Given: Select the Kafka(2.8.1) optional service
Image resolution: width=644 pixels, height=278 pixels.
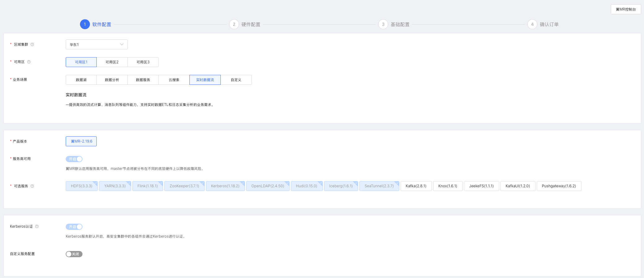Looking at the screenshot, I should [416, 186].
